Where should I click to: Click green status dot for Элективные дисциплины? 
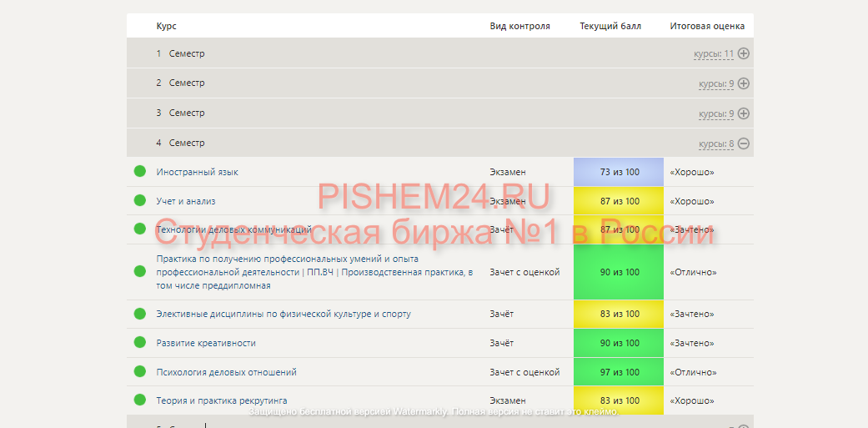[140, 314]
